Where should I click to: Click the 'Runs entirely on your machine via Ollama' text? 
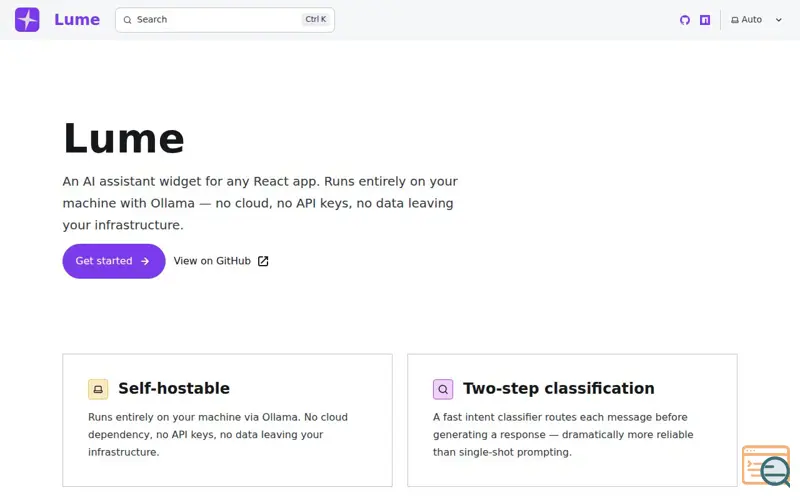218,435
